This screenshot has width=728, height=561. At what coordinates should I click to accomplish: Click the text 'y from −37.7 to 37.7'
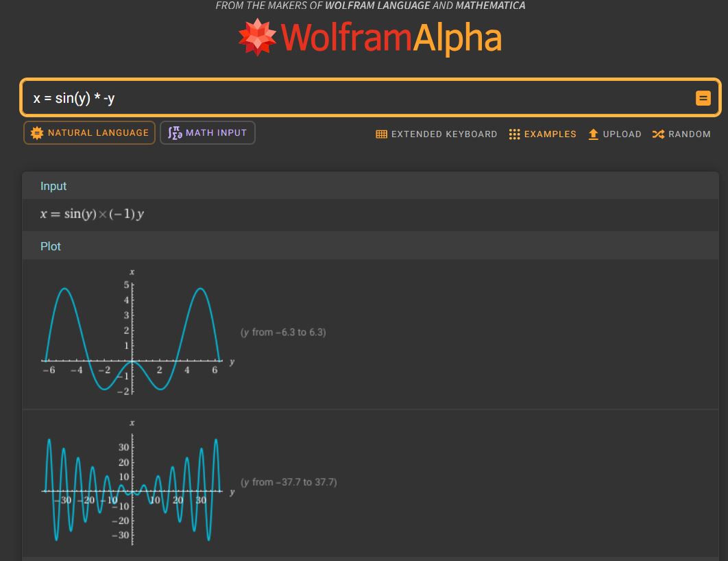[x=289, y=483]
